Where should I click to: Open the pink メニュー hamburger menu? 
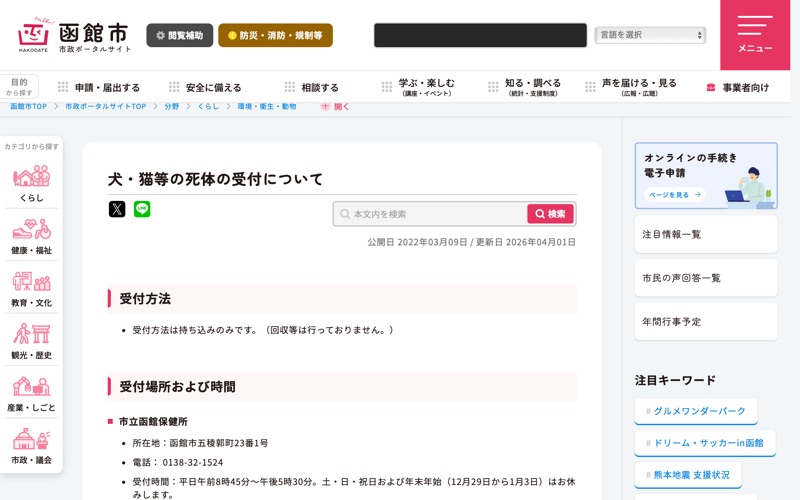pyautogui.click(x=755, y=35)
